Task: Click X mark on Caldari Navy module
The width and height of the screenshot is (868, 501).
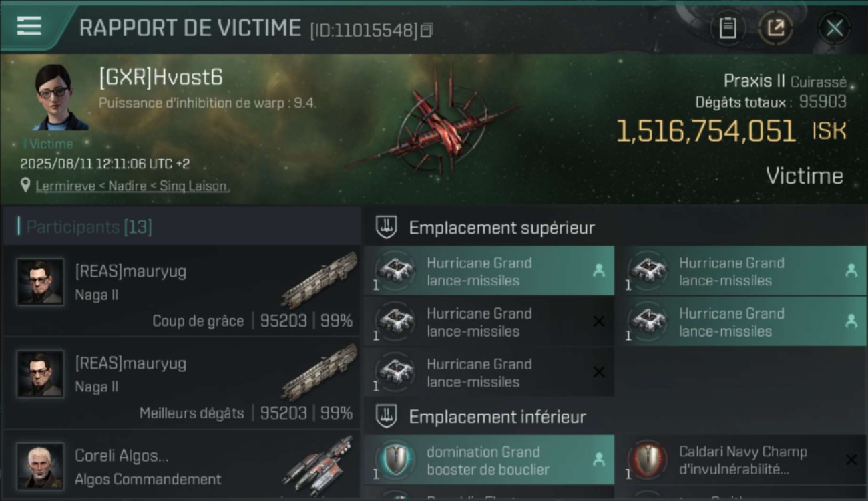Action: pyautogui.click(x=851, y=460)
